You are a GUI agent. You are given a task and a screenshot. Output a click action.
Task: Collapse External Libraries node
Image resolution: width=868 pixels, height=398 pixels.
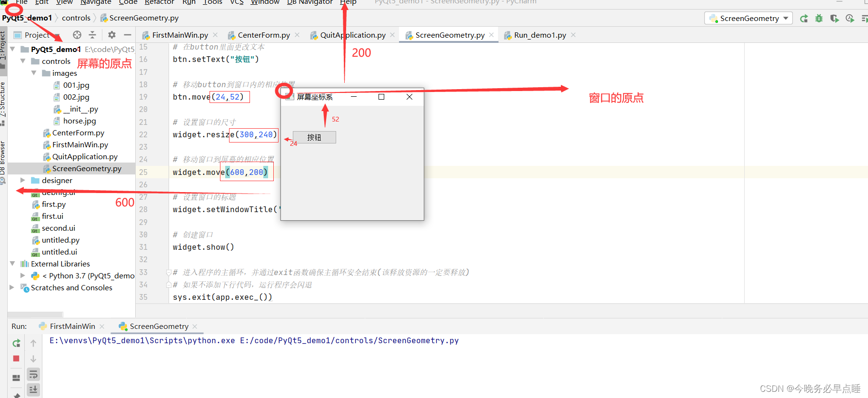13,264
